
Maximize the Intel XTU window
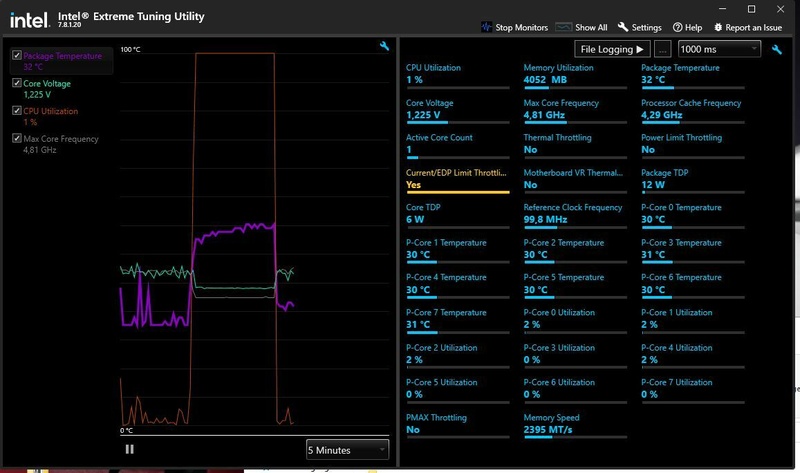tap(752, 9)
